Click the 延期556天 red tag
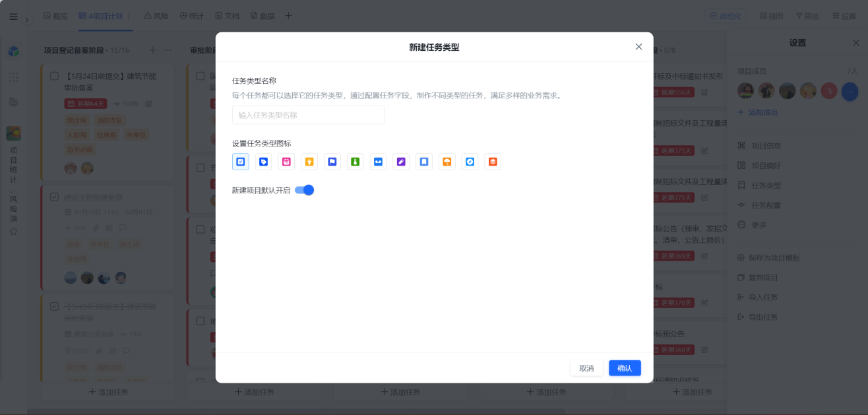Viewport: 868px width, 415px height. tap(673, 92)
